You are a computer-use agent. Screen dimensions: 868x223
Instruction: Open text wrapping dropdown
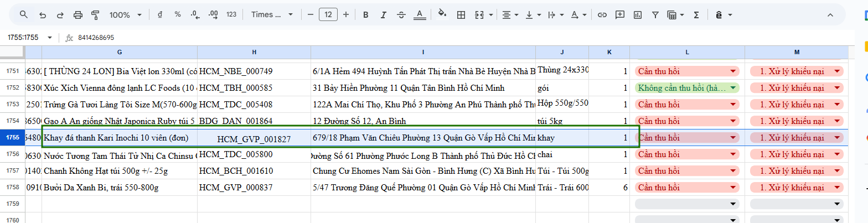(x=555, y=14)
